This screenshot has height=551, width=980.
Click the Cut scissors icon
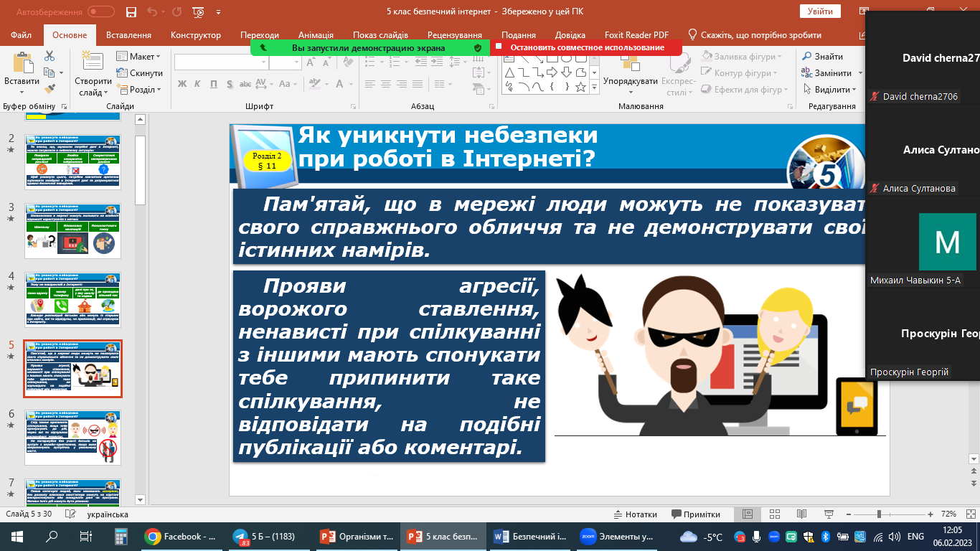coord(50,56)
